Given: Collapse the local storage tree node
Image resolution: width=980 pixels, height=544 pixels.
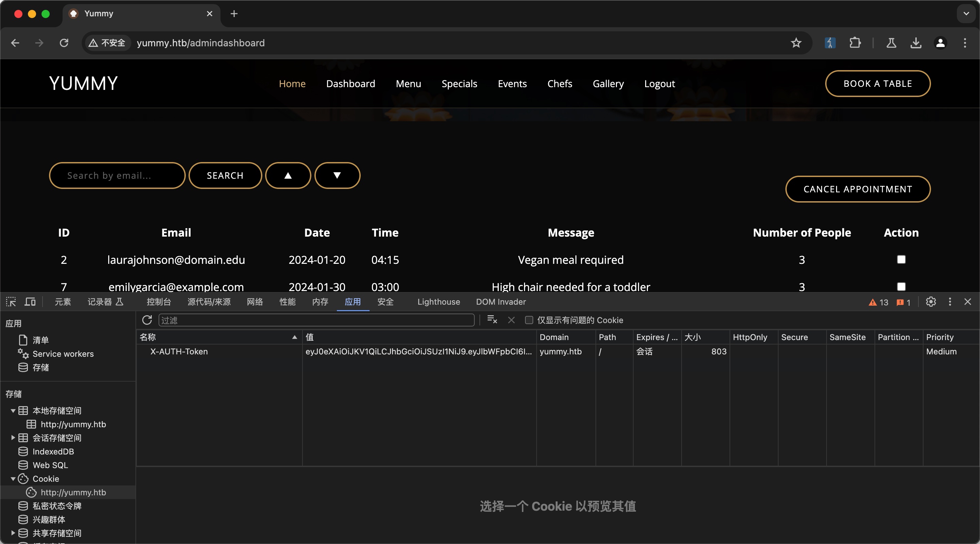Looking at the screenshot, I should [13, 411].
